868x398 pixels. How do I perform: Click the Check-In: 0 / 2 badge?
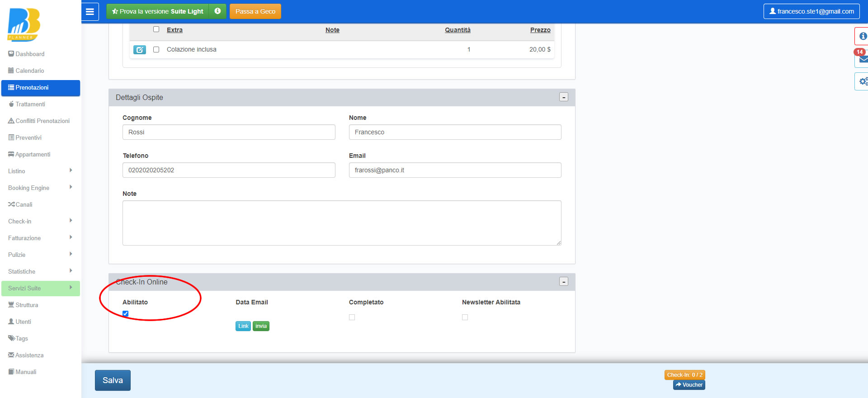click(x=685, y=375)
